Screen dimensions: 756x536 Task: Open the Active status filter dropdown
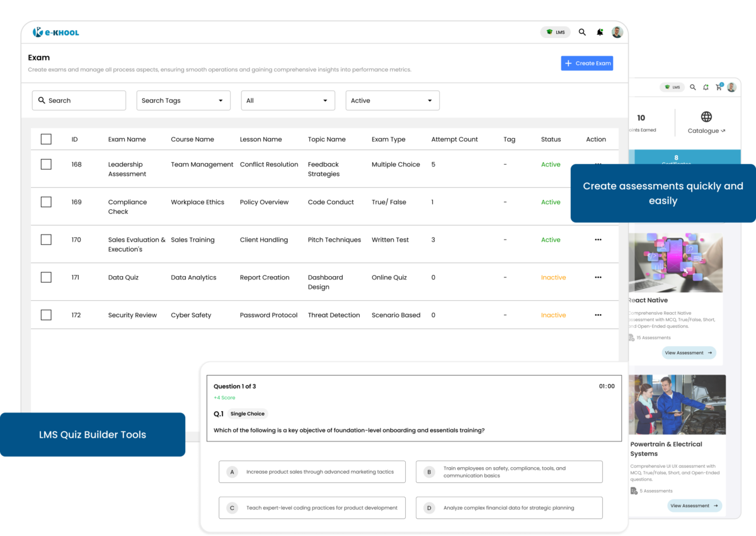392,101
